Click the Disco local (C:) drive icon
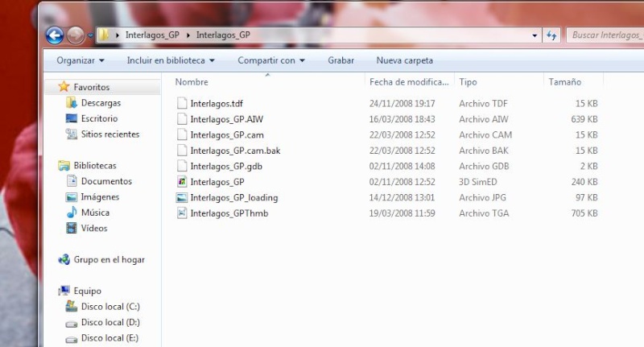Screen dimensions: 644x347 point(72,307)
